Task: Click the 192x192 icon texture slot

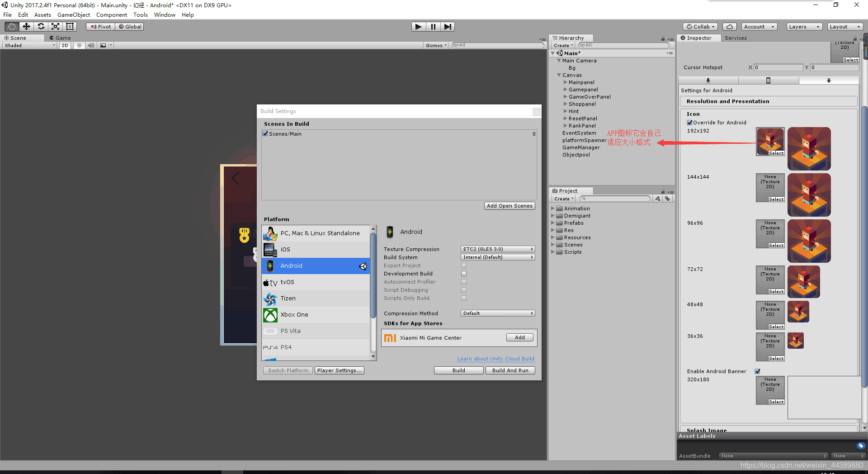Action: point(770,142)
